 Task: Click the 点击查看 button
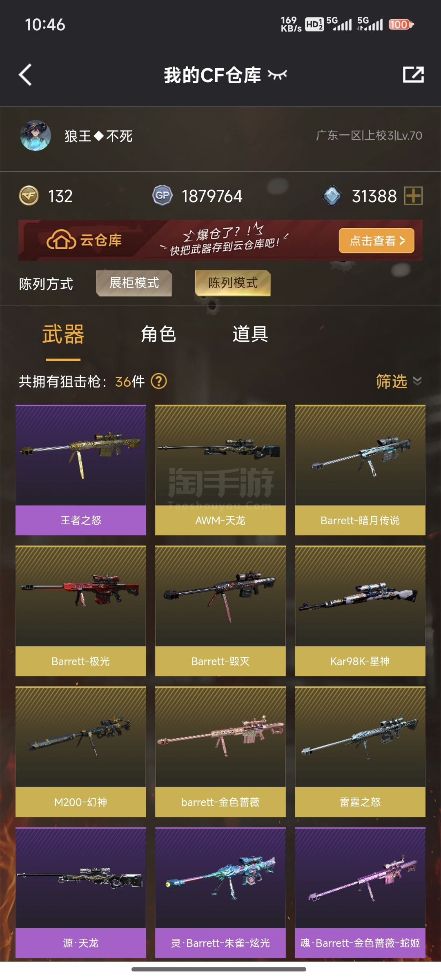376,241
